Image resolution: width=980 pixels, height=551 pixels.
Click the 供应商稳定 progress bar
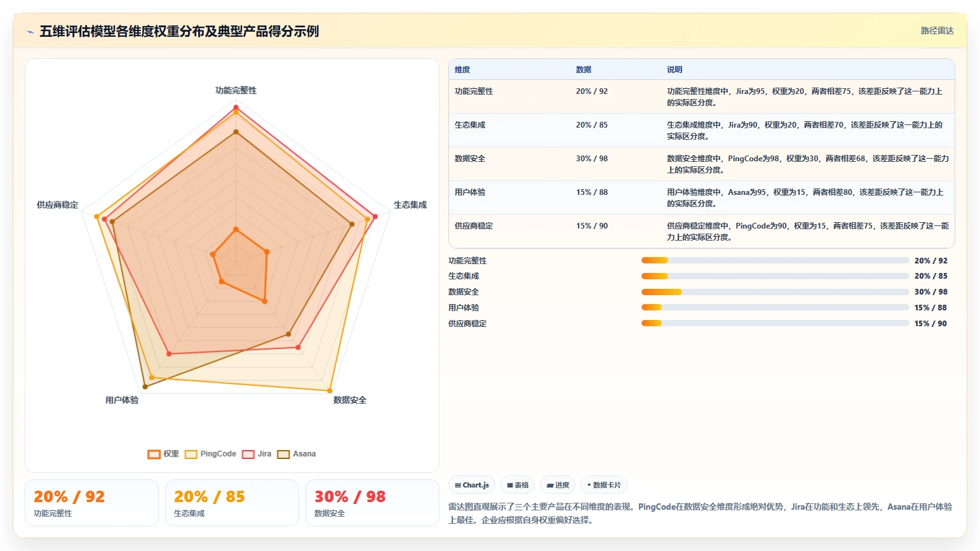point(775,323)
